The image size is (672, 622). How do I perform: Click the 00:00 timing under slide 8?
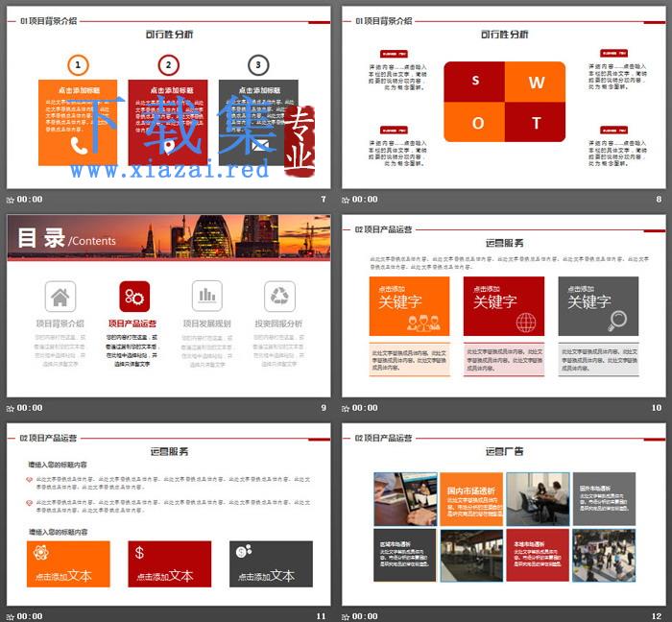(x=365, y=200)
